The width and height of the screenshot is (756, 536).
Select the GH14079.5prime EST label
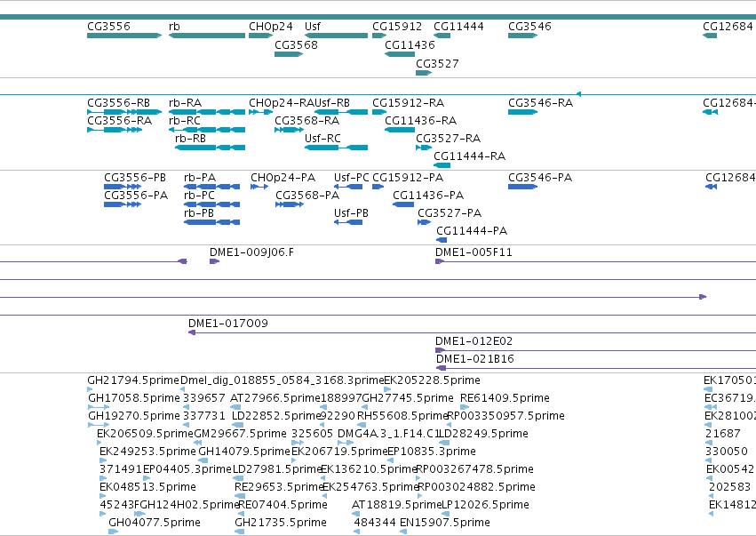[244, 452]
